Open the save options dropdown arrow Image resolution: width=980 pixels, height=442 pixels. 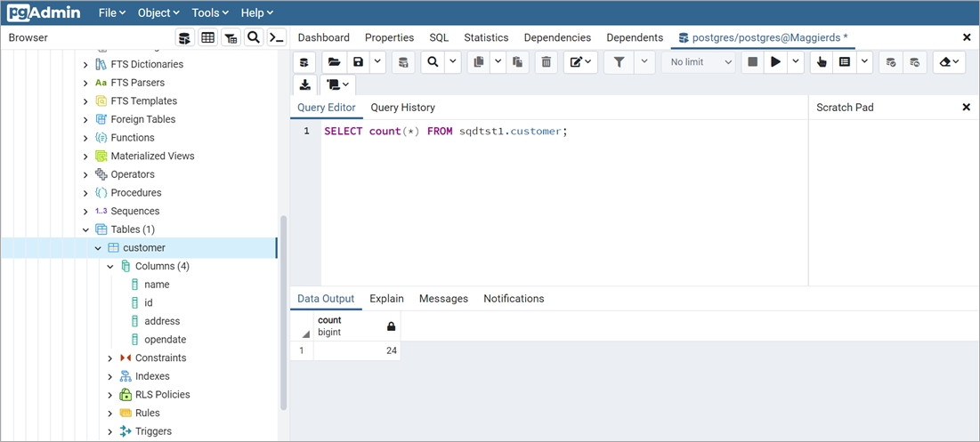pyautogui.click(x=377, y=61)
